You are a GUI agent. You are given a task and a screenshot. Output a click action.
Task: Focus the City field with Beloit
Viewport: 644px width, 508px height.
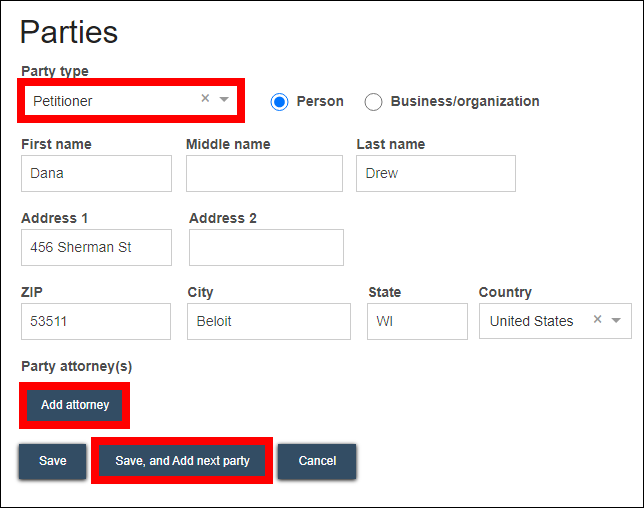click(x=268, y=321)
